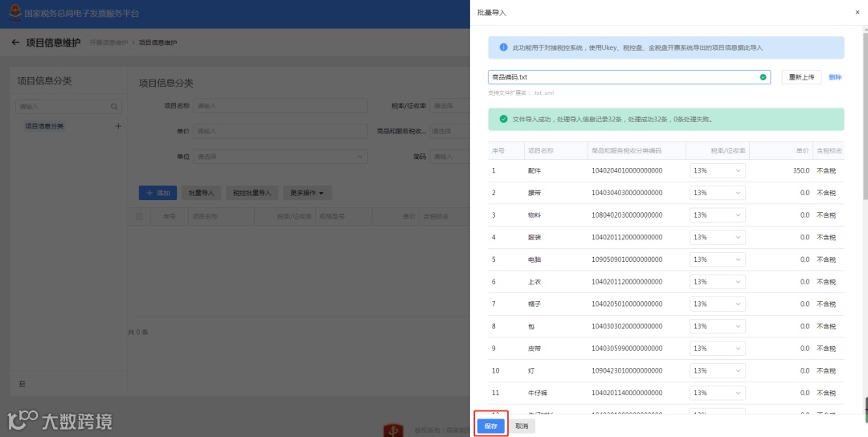Screen dimensions: 868x437
Task: Click the item name 牛仔裤
Action: [538, 393]
